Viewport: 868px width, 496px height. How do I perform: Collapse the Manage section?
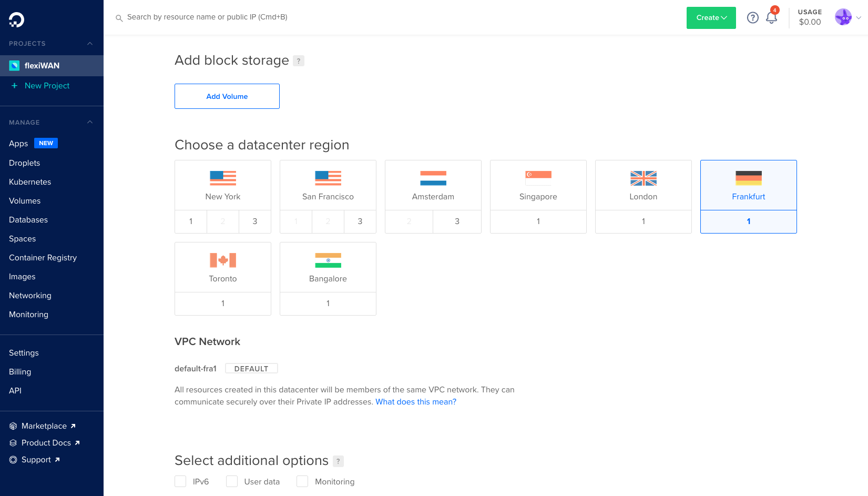coord(90,123)
